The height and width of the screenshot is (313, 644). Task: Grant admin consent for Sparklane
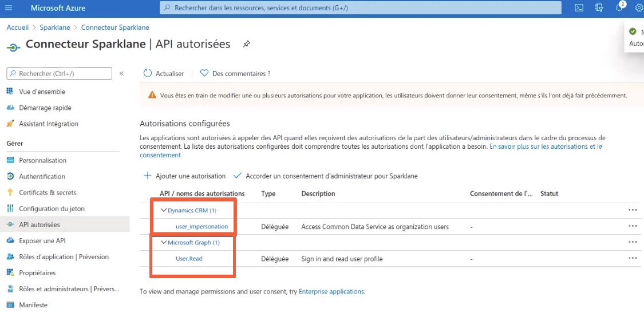tap(325, 176)
